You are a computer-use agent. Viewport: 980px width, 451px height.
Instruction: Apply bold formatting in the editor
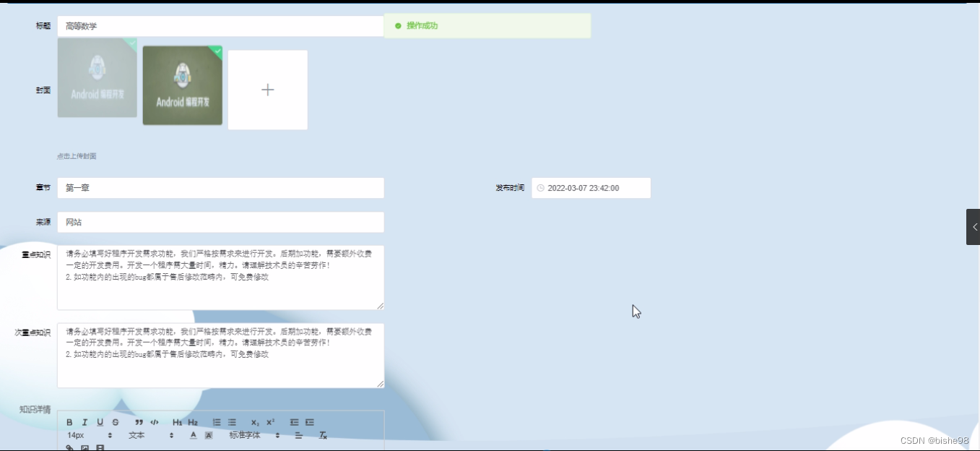coord(69,422)
